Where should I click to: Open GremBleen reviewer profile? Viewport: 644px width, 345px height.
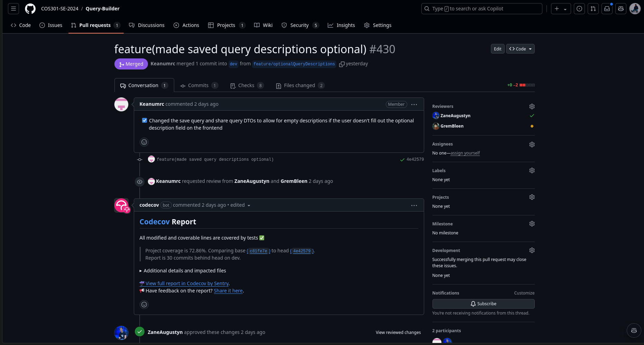point(452,126)
